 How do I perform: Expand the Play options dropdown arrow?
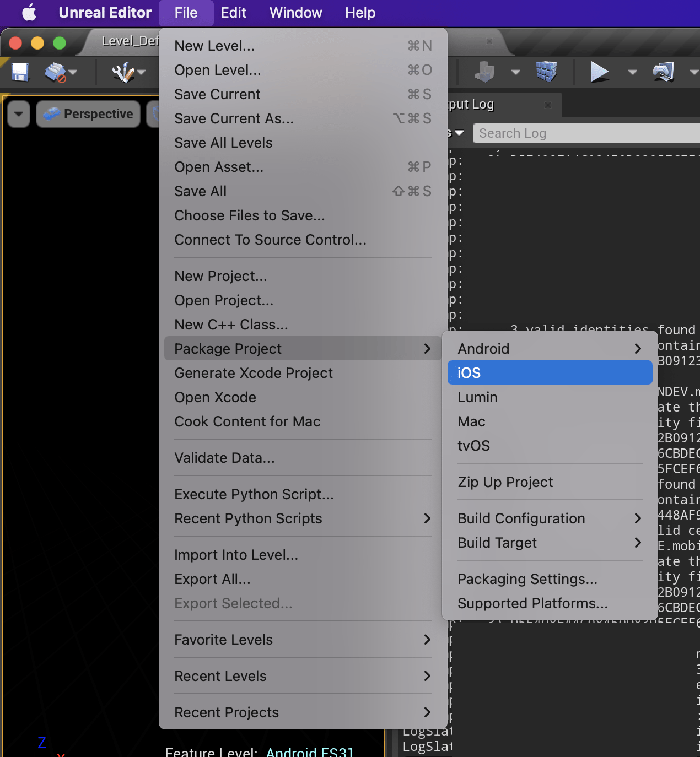coord(633,72)
